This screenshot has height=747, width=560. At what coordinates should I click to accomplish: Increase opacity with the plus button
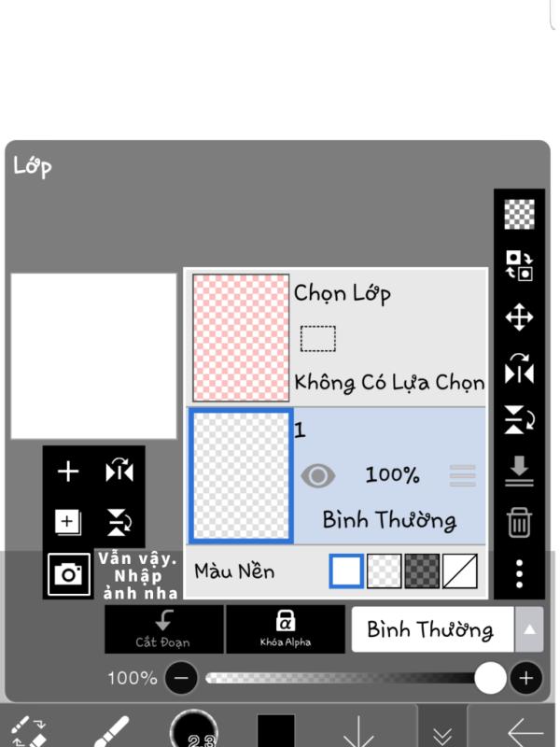(525, 678)
